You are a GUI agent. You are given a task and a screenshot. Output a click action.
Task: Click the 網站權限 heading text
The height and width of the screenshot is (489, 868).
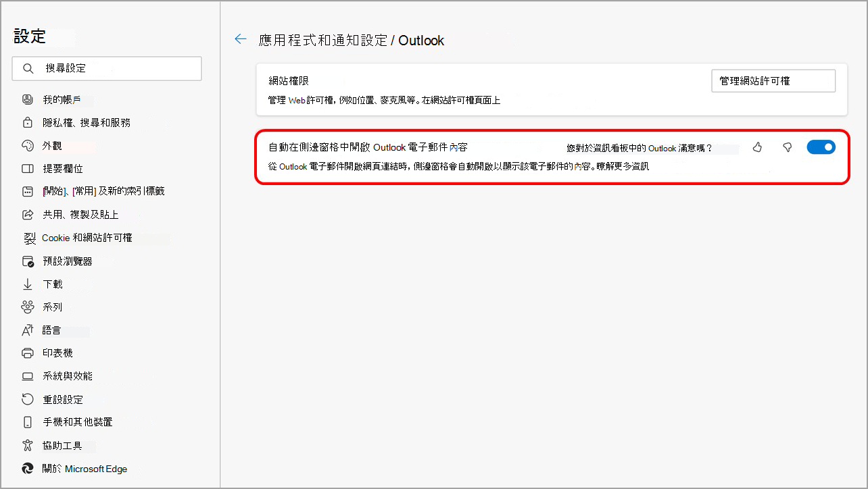tap(289, 80)
